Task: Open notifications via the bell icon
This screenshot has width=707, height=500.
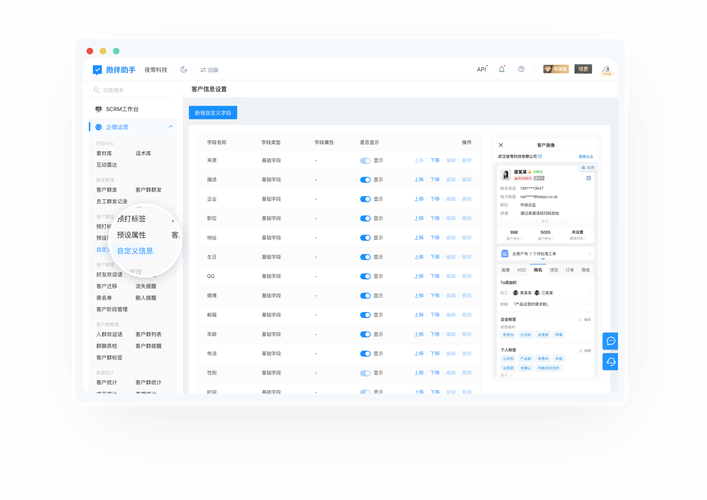Action: [x=501, y=69]
